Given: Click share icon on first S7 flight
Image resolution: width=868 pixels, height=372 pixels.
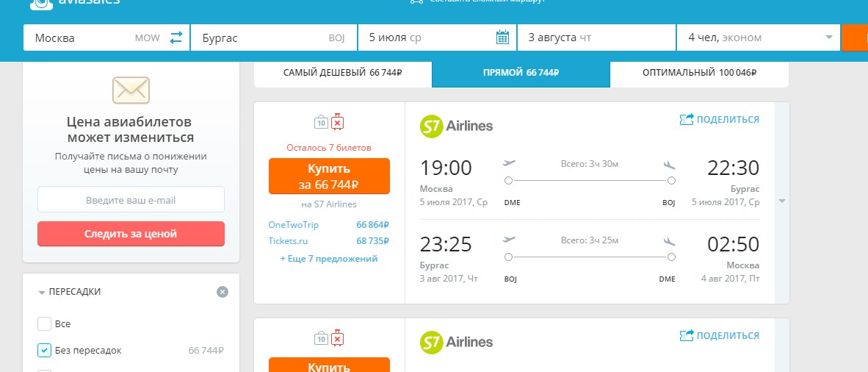Looking at the screenshot, I should click(x=687, y=119).
